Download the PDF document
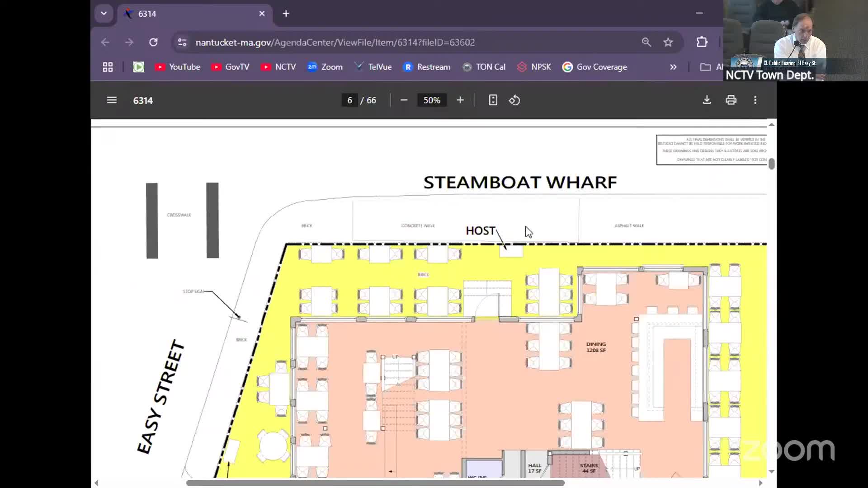Screen dimensions: 868x488 pyautogui.click(x=707, y=100)
